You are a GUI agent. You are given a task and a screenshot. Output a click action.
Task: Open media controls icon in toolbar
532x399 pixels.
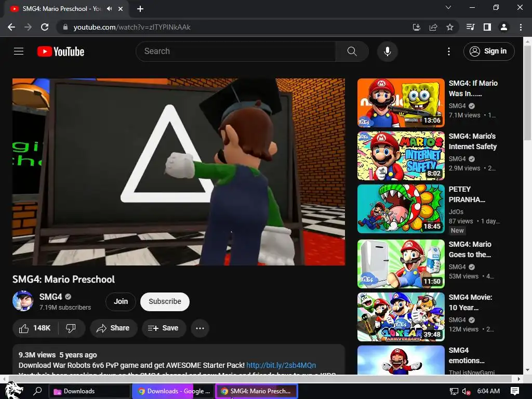click(x=470, y=27)
